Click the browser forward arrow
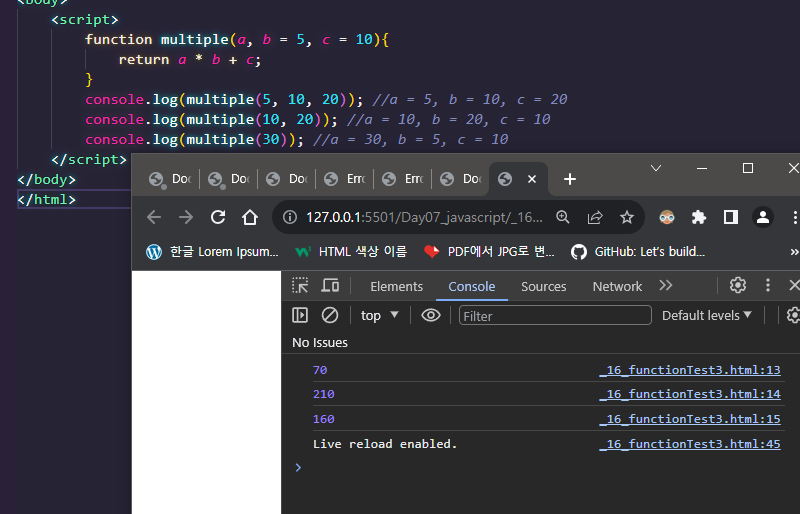Image resolution: width=800 pixels, height=514 pixels. 186,217
